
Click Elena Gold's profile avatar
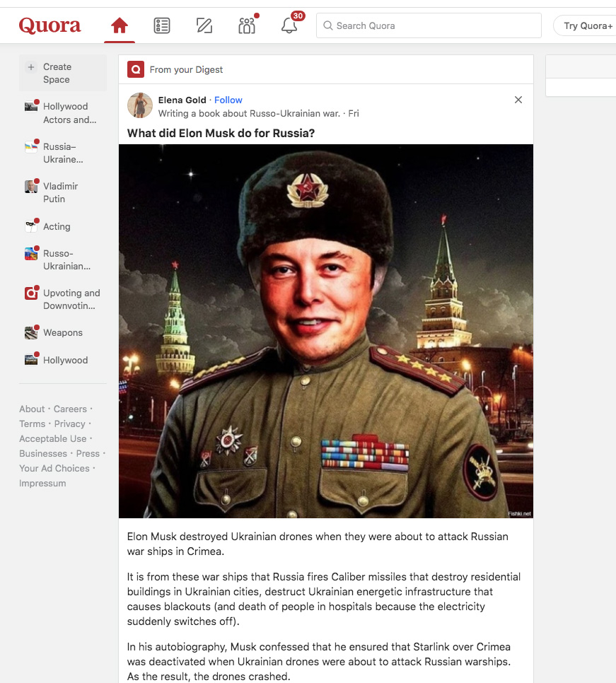140,105
